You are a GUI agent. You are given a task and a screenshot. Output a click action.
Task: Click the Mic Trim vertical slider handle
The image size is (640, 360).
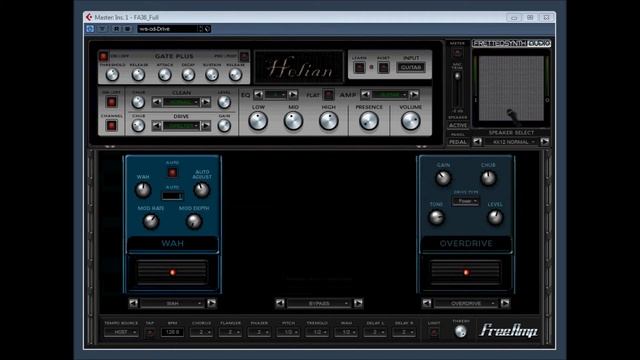click(x=458, y=76)
